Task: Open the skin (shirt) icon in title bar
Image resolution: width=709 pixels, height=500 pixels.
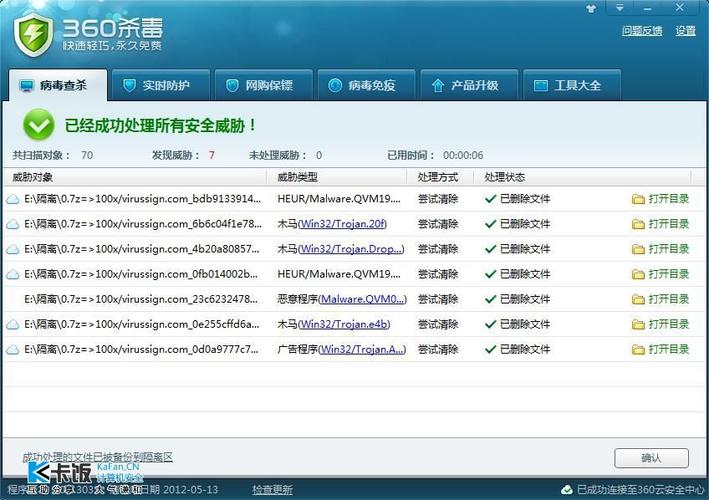Action: [x=591, y=8]
